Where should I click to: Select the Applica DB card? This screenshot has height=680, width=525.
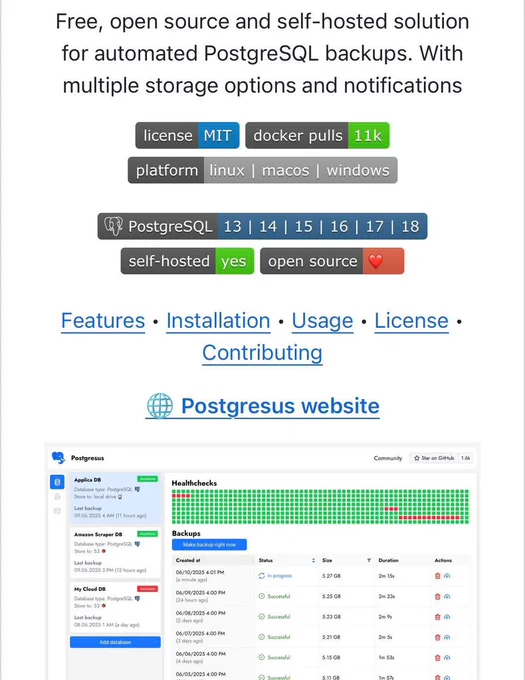click(x=115, y=498)
